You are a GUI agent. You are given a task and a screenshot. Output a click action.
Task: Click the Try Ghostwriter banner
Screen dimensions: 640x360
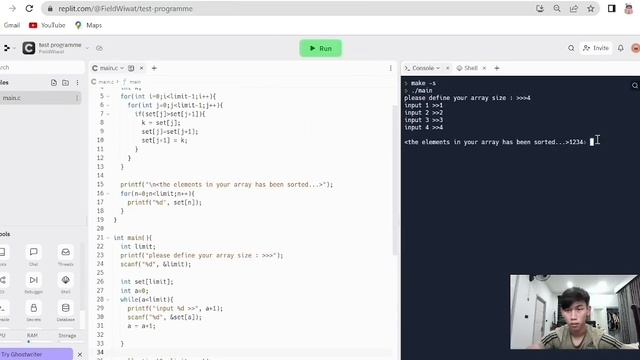click(x=36, y=354)
